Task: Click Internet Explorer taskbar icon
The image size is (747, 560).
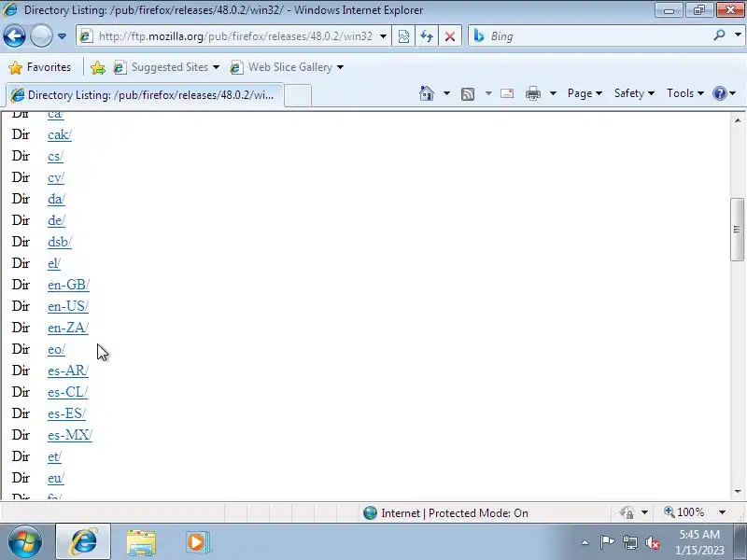Action: [83, 542]
